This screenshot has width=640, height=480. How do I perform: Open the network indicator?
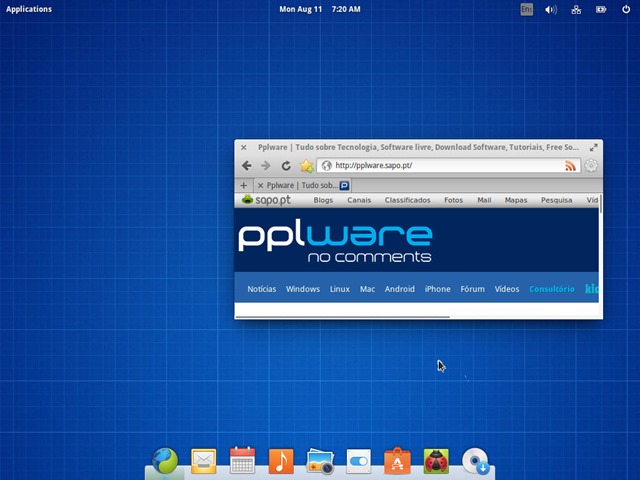point(576,9)
